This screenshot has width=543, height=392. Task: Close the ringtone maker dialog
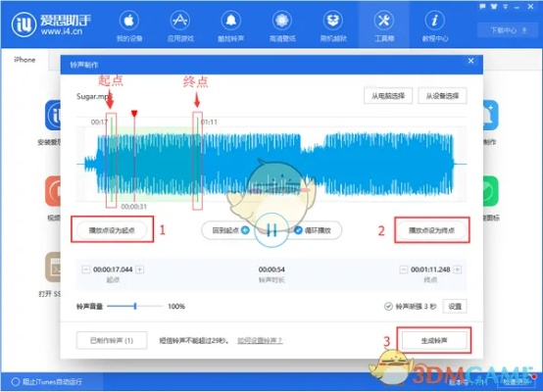pos(470,61)
